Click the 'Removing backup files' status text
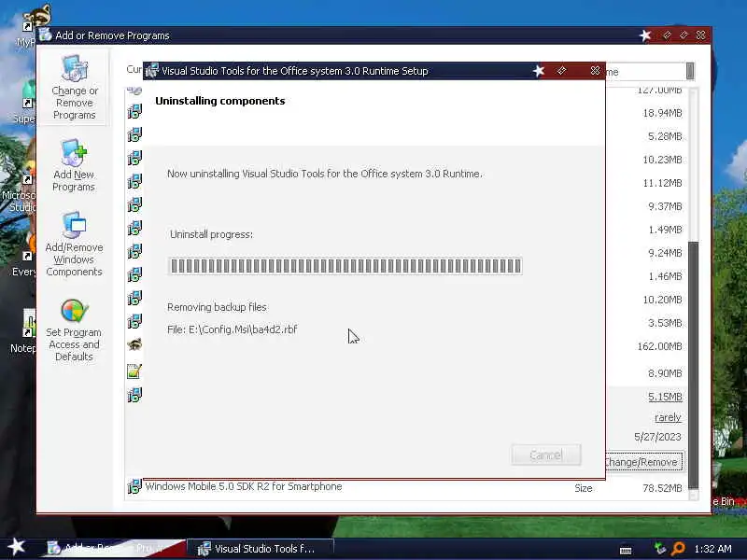 217,307
